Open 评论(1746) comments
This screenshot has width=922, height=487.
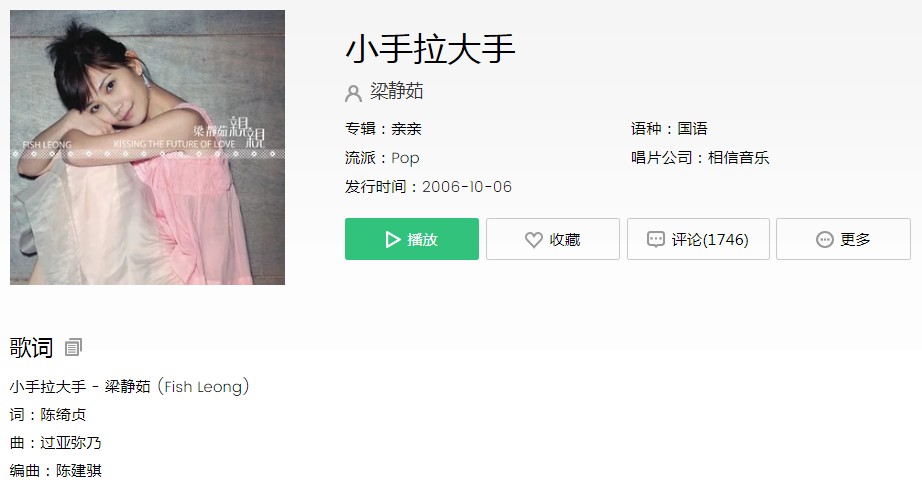[698, 239]
